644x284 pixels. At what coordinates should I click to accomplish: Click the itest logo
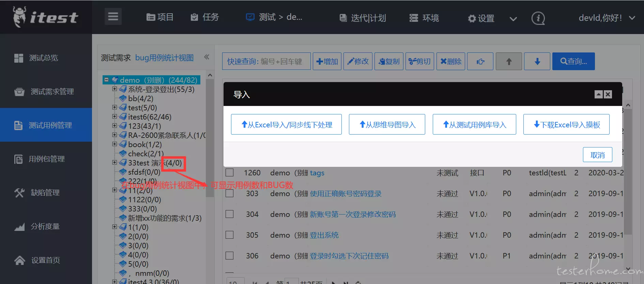46,17
